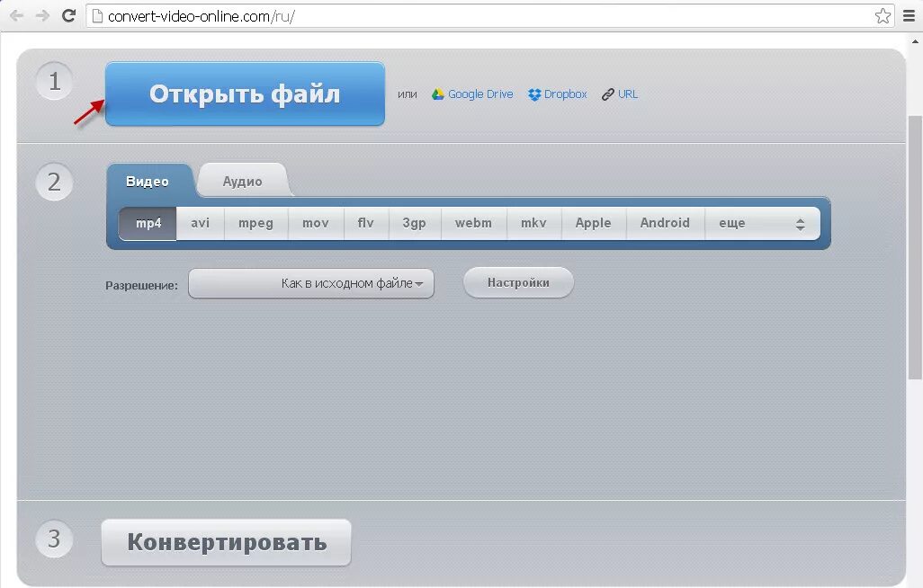Switch to the Видео tab
This screenshot has width=923, height=588.
[148, 182]
